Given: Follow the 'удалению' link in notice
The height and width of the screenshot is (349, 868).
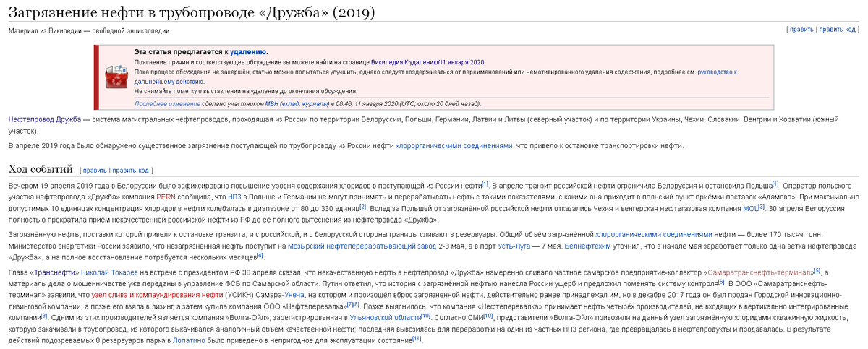Looking at the screenshot, I should point(249,52).
